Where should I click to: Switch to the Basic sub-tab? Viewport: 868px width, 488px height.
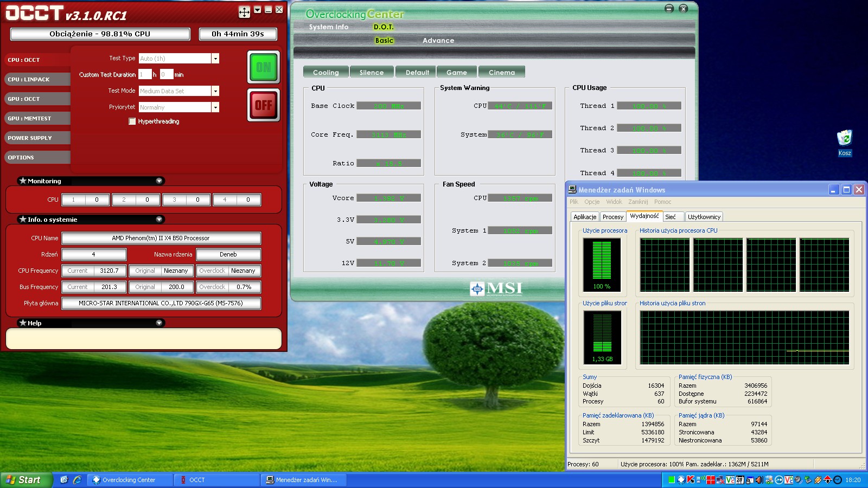pos(384,41)
